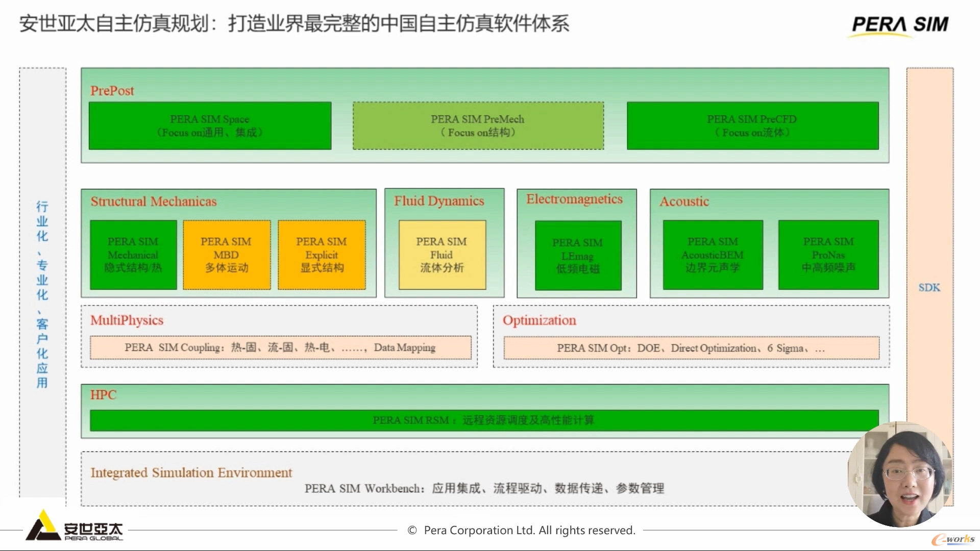The width and height of the screenshot is (980, 551).
Task: Click the Pera Corporation copyright text
Action: (x=522, y=531)
